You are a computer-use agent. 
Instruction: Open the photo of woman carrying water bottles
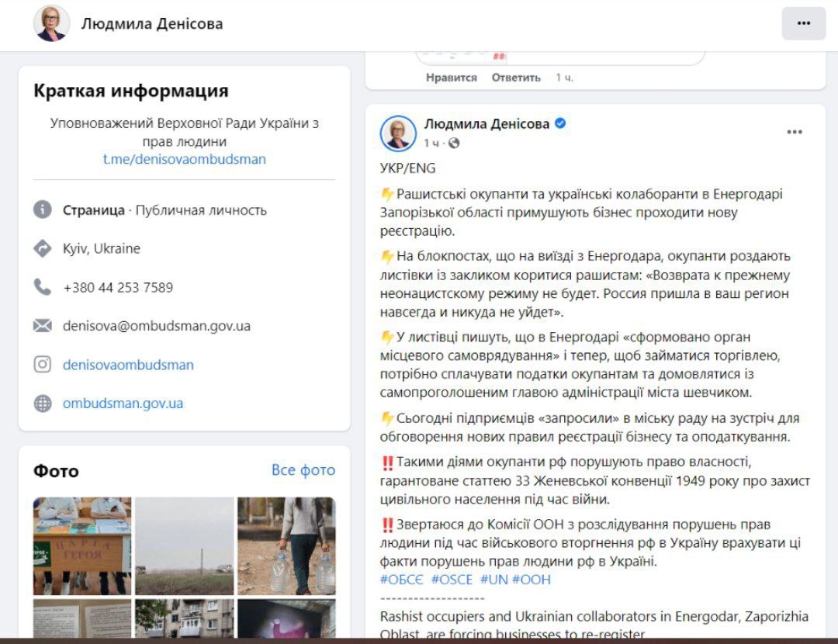coord(286,545)
